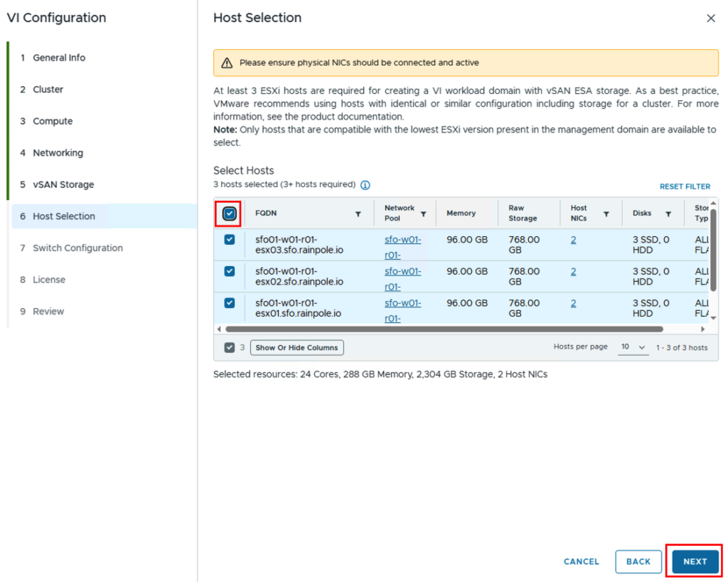728x582 pixels.
Task: Click the NEXT button
Action: 695,561
